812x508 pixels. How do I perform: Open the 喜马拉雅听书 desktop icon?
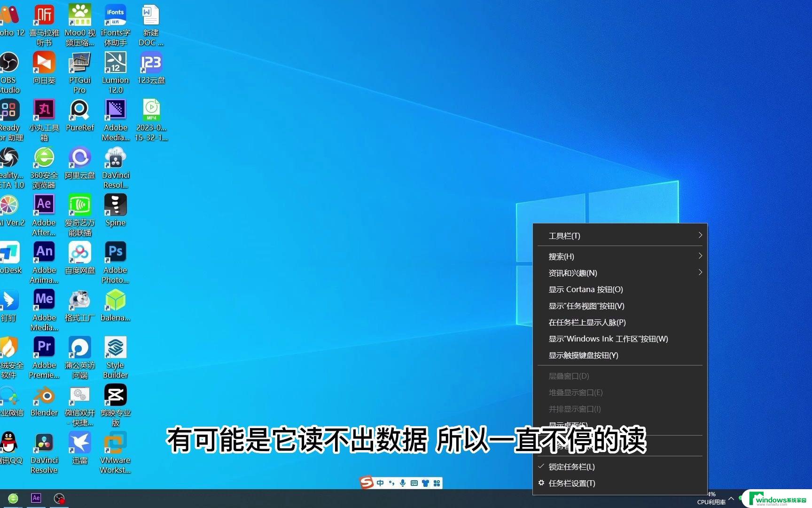pos(44,25)
